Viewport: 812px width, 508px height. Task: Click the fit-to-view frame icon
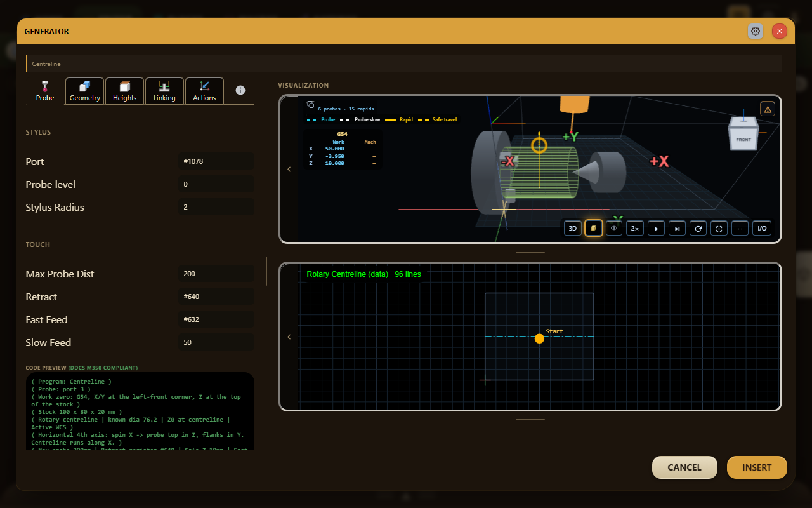point(719,228)
